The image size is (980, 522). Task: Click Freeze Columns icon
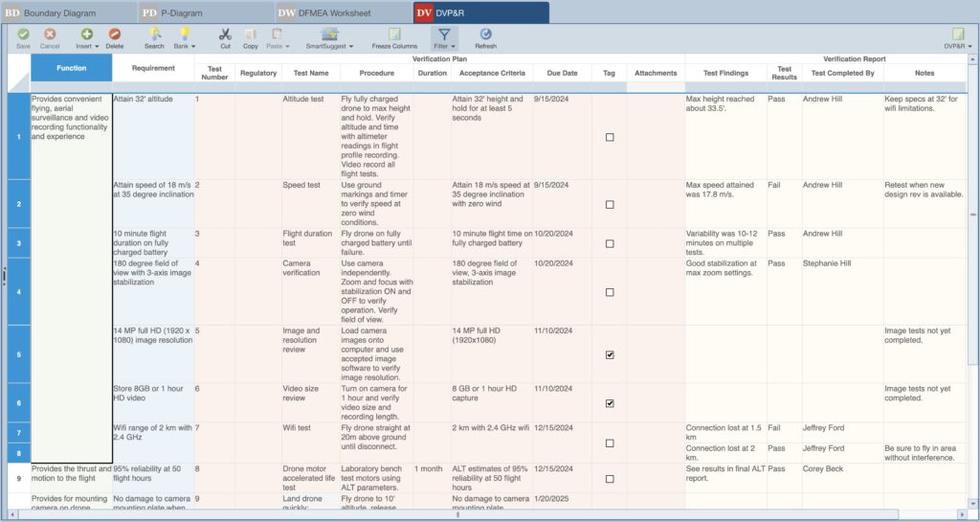[394, 34]
